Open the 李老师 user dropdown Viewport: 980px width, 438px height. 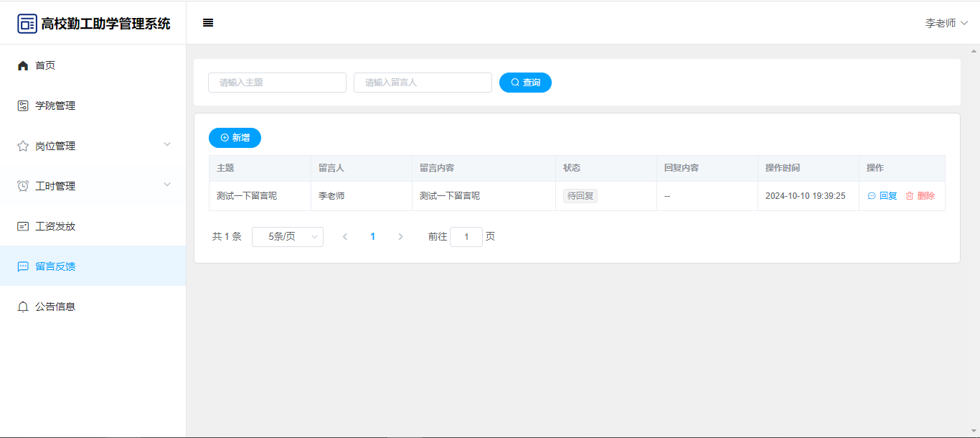pos(946,23)
